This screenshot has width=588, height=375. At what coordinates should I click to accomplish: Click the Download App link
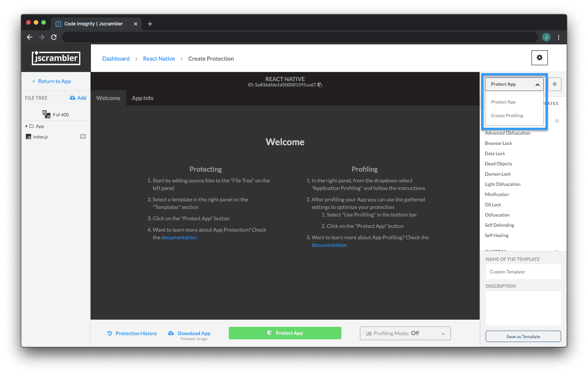[x=194, y=333]
